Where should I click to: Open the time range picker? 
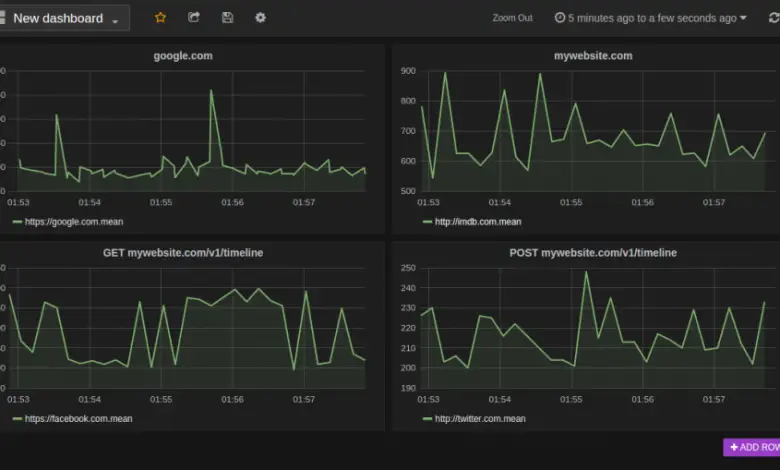pos(651,18)
